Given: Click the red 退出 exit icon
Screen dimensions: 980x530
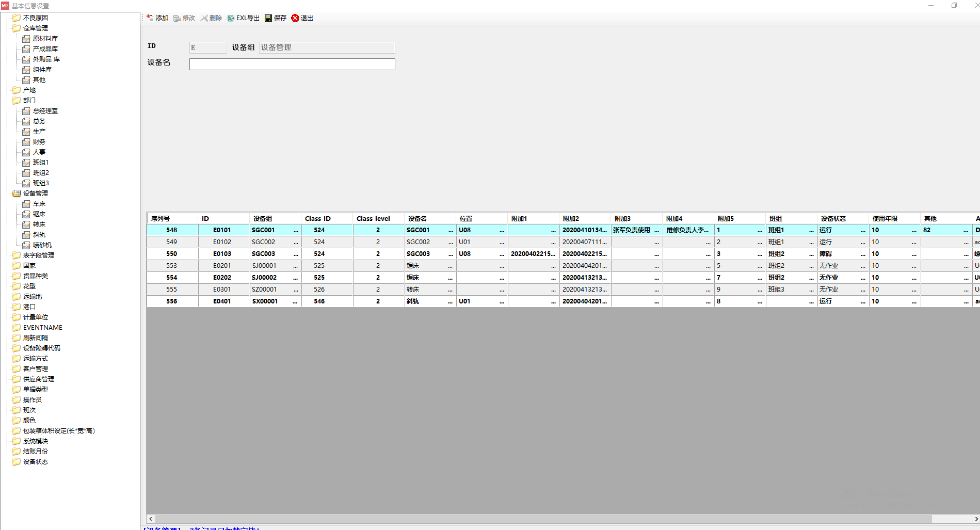Looking at the screenshot, I should click(295, 18).
